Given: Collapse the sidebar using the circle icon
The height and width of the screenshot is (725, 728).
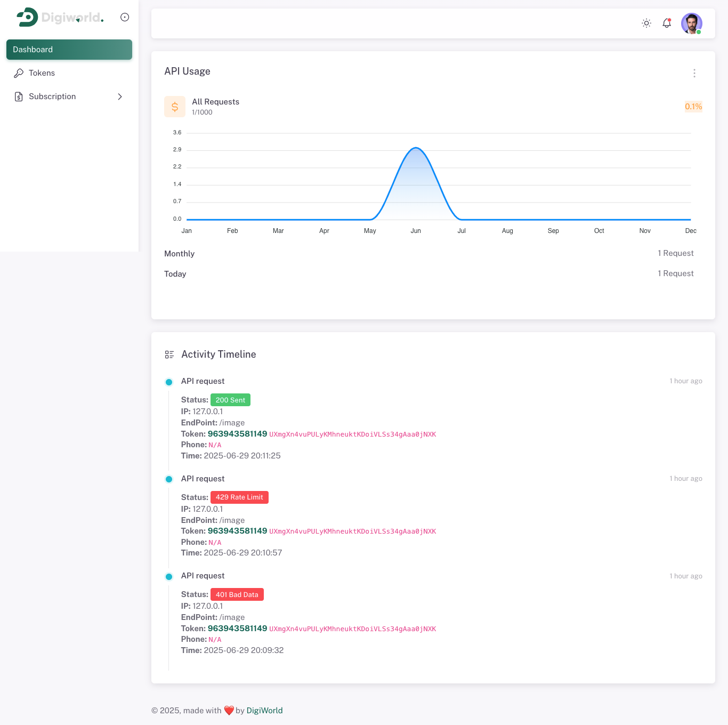Looking at the screenshot, I should pyautogui.click(x=125, y=17).
